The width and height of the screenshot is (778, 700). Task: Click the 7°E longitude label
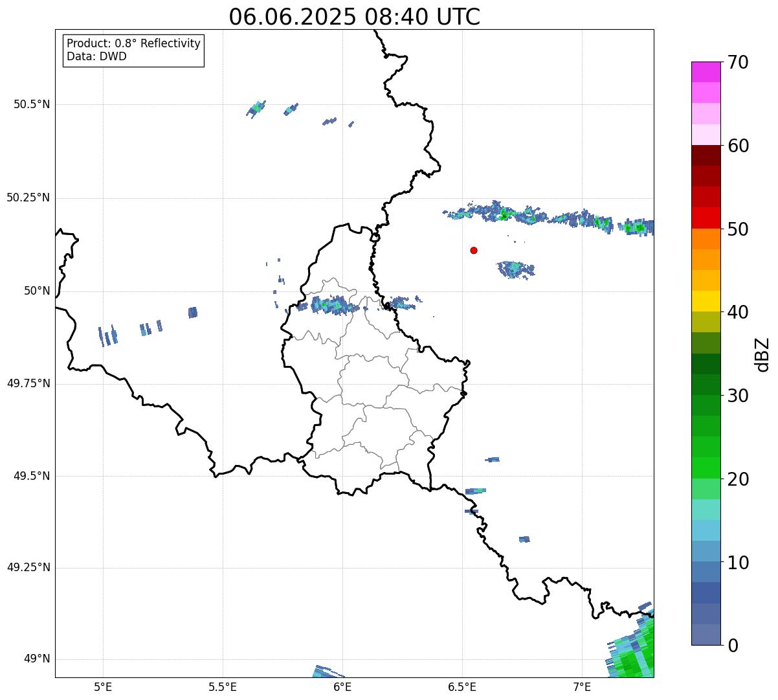click(x=582, y=686)
